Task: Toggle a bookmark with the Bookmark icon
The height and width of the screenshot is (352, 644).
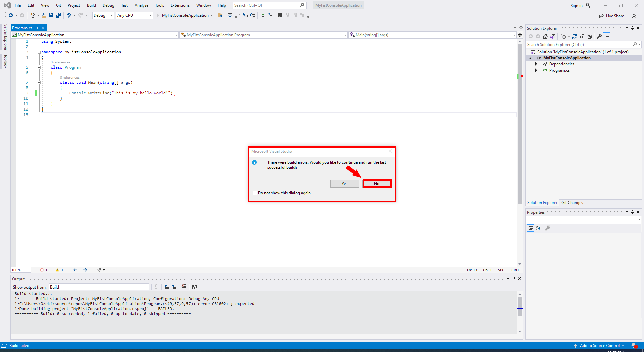Action: [280, 15]
